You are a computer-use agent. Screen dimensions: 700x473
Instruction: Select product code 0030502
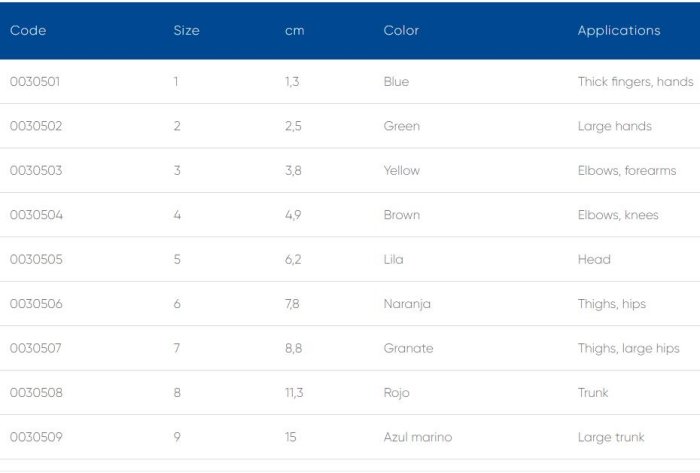pyautogui.click(x=35, y=126)
